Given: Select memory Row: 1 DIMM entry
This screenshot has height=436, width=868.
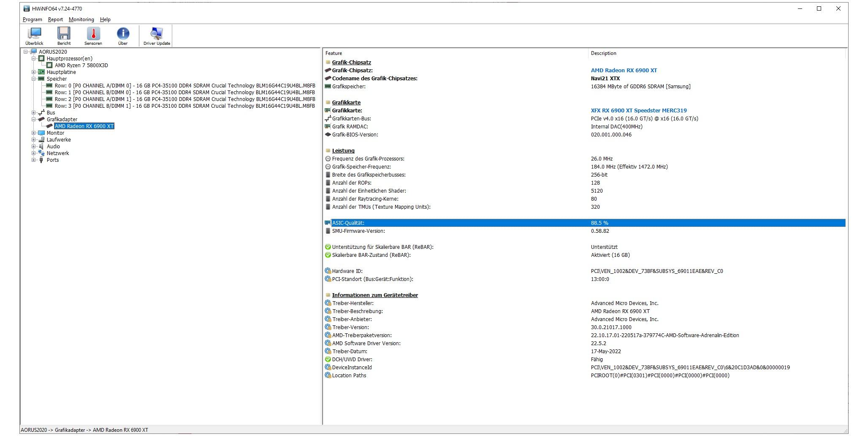Looking at the screenshot, I should click(185, 93).
